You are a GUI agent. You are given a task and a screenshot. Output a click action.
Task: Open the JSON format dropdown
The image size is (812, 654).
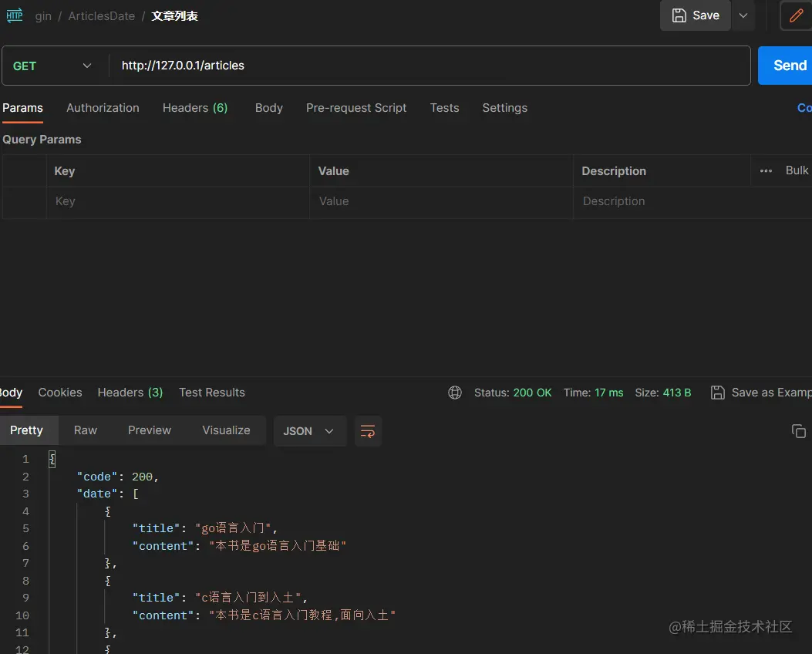coord(310,431)
